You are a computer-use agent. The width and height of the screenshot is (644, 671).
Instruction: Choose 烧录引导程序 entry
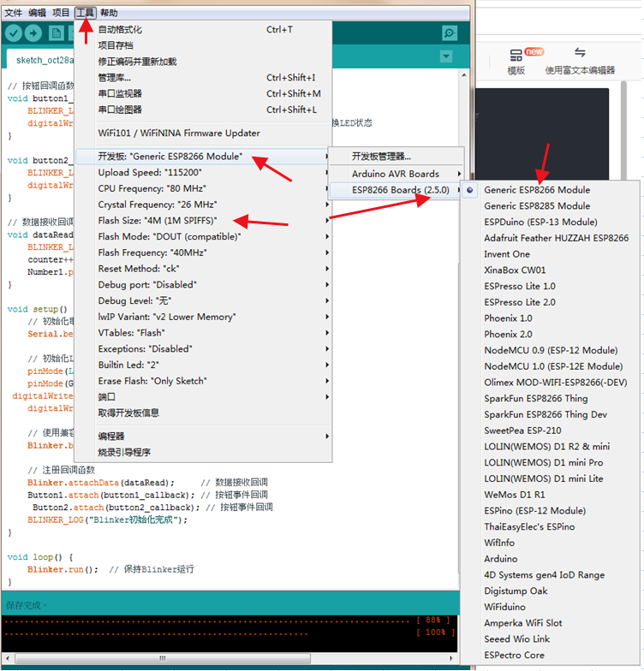204,452
